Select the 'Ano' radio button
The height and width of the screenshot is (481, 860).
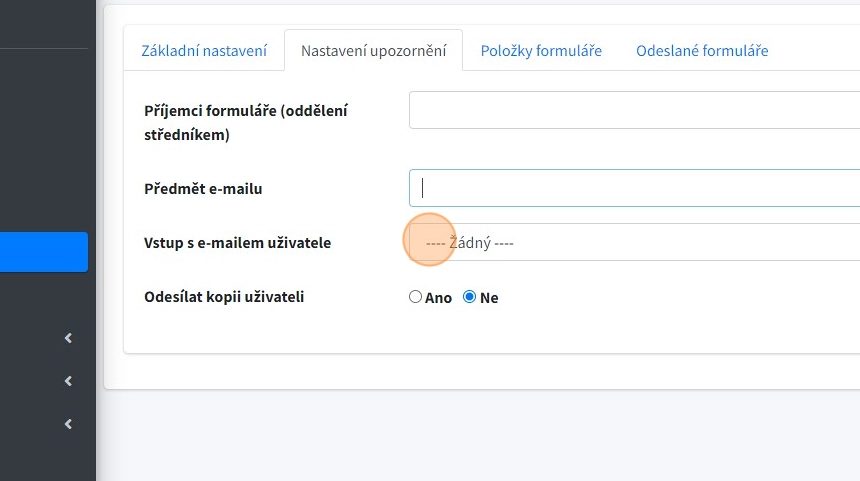click(416, 297)
